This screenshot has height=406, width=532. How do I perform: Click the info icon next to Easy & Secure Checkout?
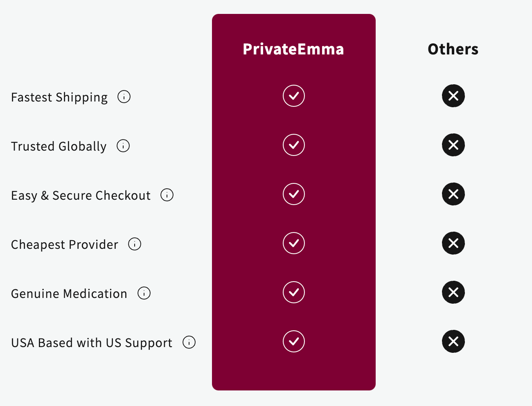(167, 195)
